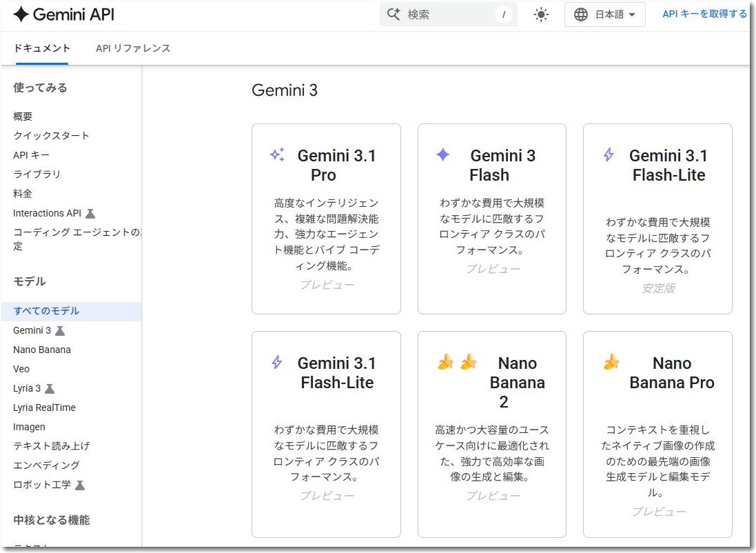This screenshot has width=756, height=553.
Task: Toggle the light/dark theme sun icon
Action: [541, 14]
